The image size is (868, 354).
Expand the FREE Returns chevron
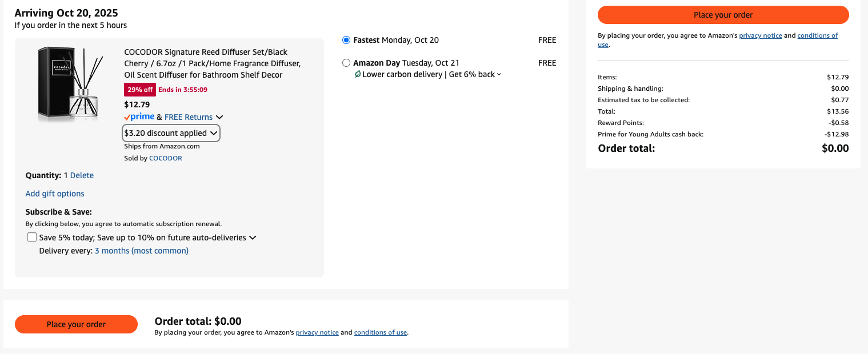pyautogui.click(x=219, y=117)
